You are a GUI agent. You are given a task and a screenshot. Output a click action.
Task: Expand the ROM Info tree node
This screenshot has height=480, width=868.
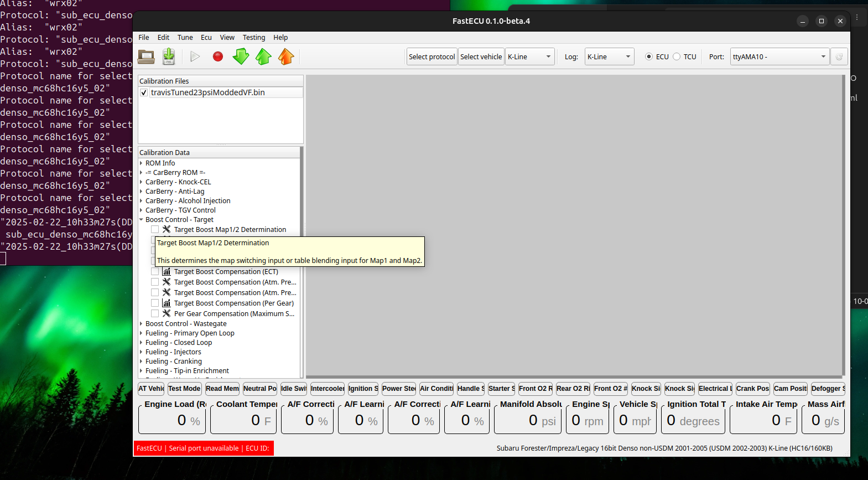(141, 163)
